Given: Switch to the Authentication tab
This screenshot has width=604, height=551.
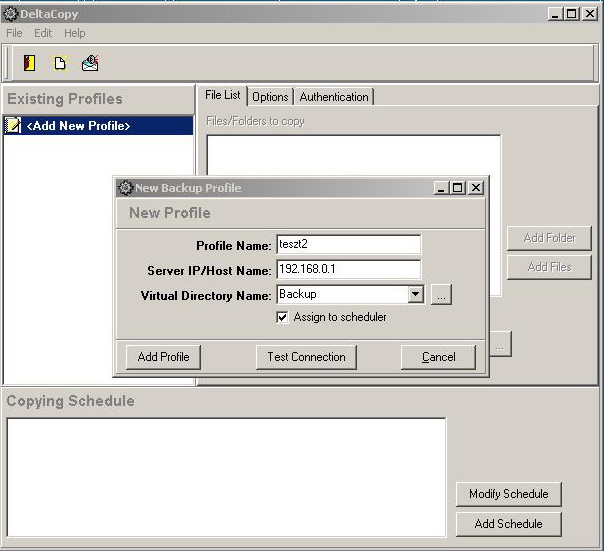Looking at the screenshot, I should click(334, 97).
